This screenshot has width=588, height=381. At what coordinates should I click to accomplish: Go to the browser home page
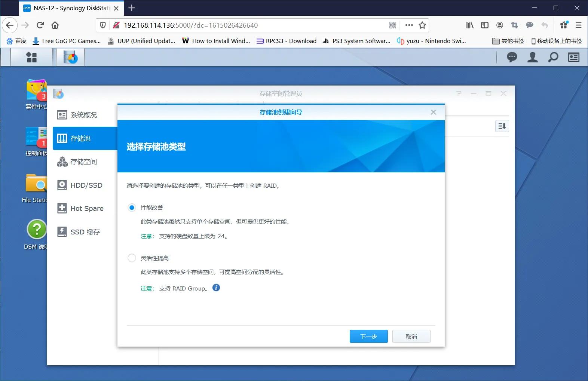tap(55, 25)
